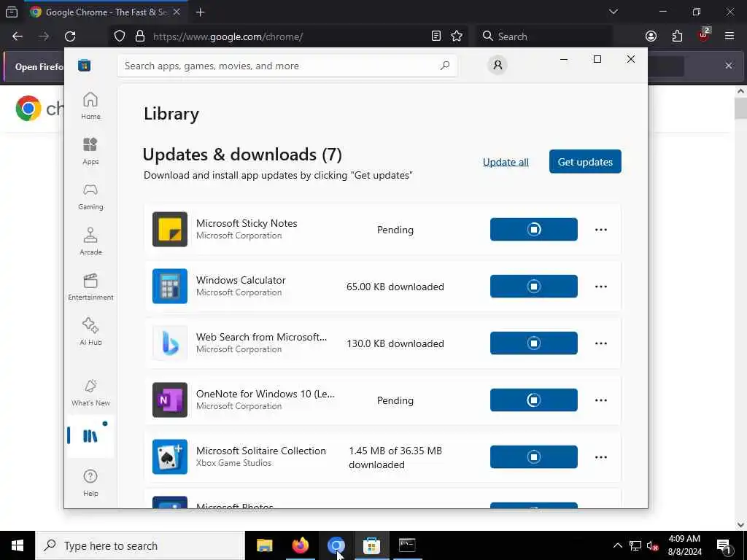The width and height of the screenshot is (747, 560).
Task: Close the Google Chrome tab in Firefox
Action: point(177,12)
